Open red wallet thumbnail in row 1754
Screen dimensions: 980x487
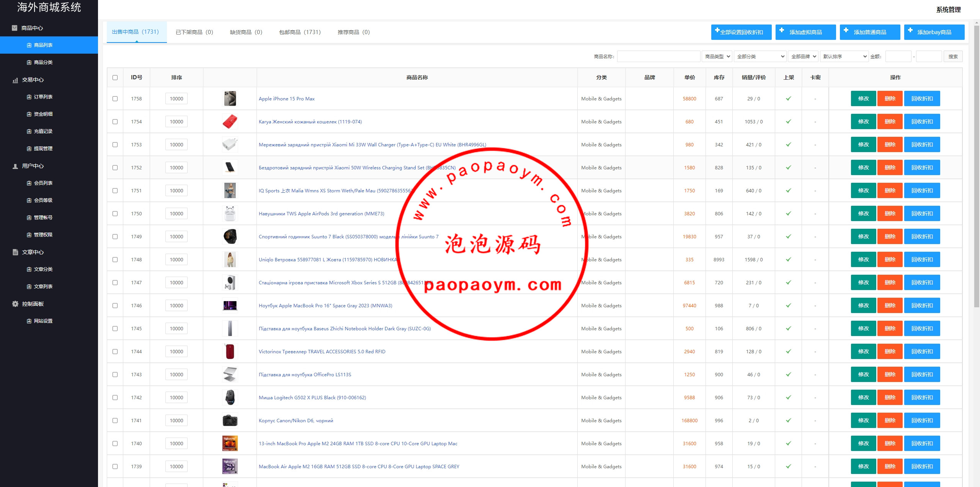coord(230,121)
